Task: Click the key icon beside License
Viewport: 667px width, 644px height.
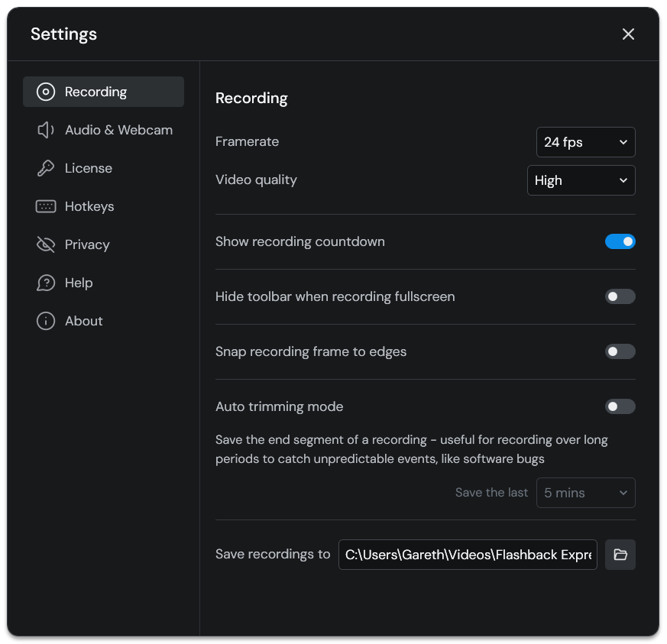Action: tap(46, 168)
